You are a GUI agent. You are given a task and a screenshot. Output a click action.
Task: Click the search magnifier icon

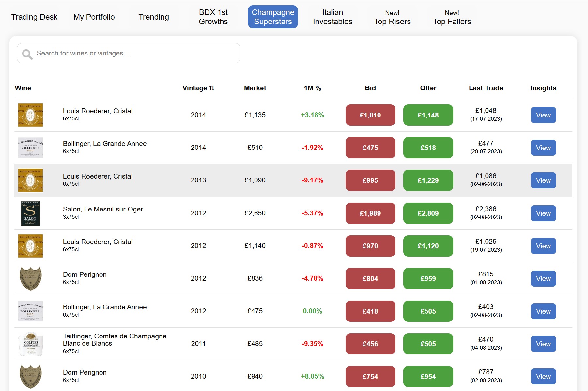click(x=27, y=54)
